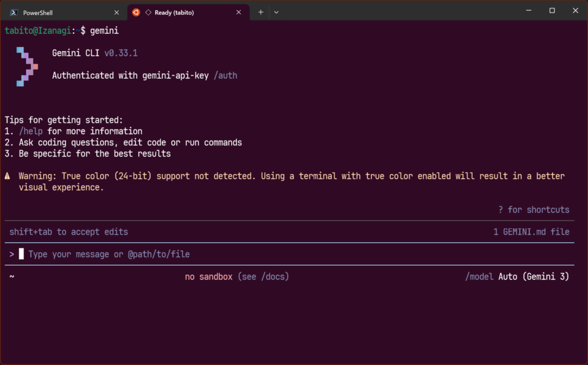The width and height of the screenshot is (588, 365).
Task: Select the Ready (tabito) tab
Action: [188, 13]
